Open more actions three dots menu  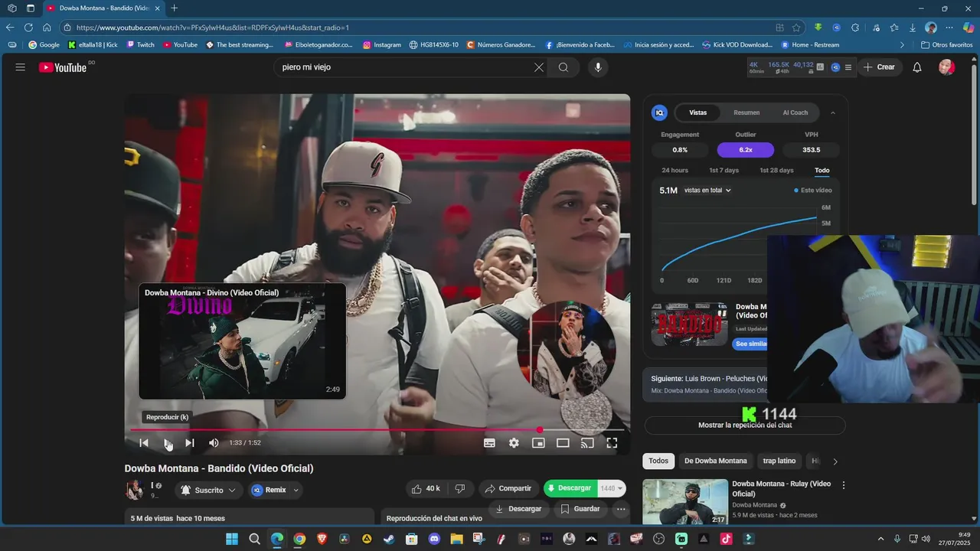tap(621, 509)
